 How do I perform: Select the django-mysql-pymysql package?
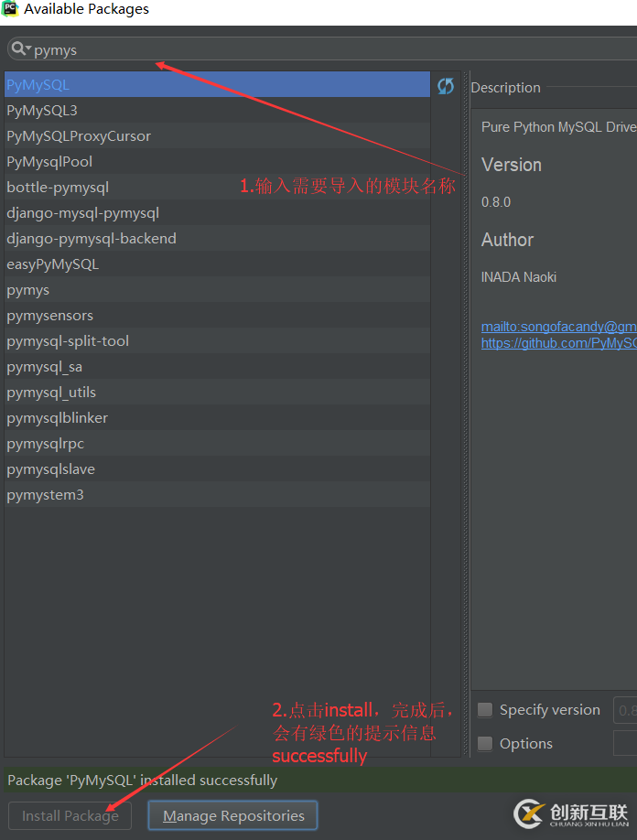(x=217, y=212)
